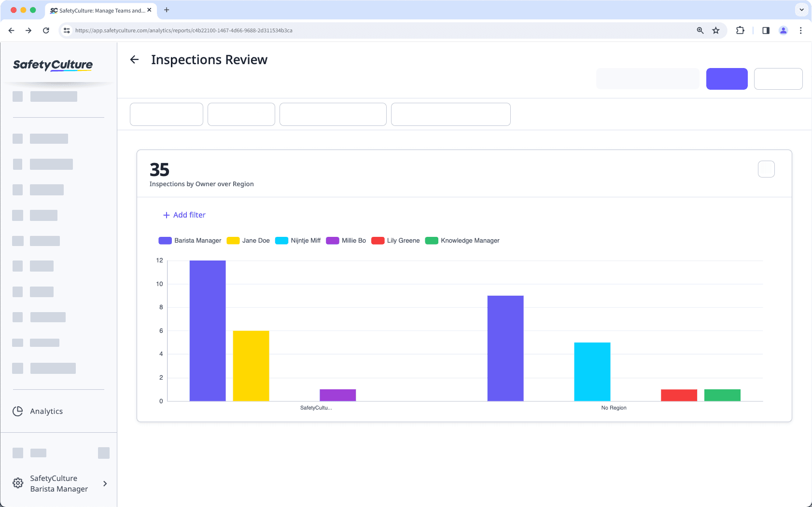This screenshot has width=812, height=507.
Task: Click the SafetyCulture logo in the sidebar
Action: click(x=52, y=65)
